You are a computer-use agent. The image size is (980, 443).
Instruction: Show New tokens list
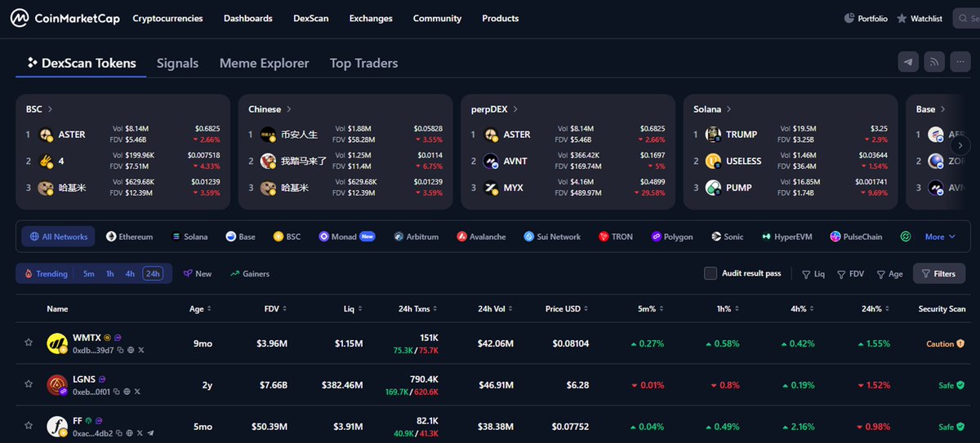click(197, 274)
